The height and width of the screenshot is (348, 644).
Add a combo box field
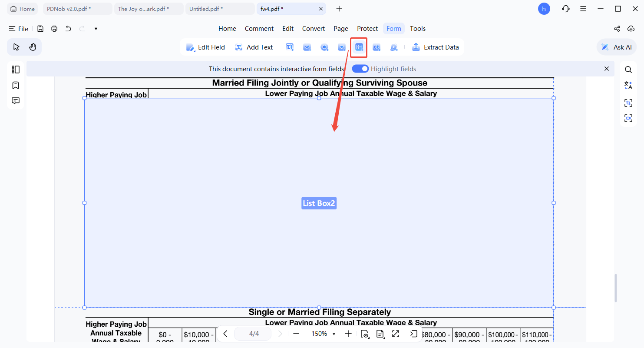pos(342,47)
